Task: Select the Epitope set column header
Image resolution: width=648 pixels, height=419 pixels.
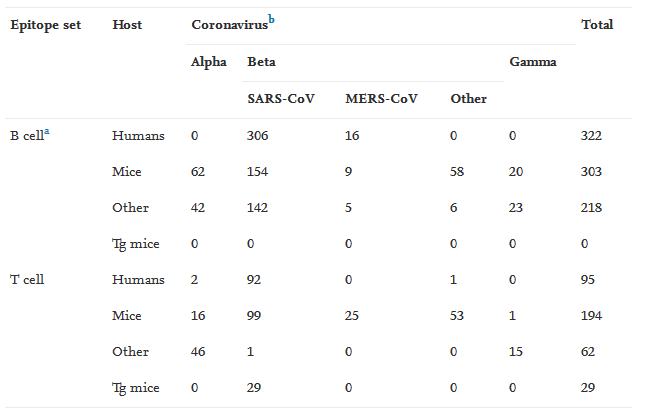Action: point(45,25)
